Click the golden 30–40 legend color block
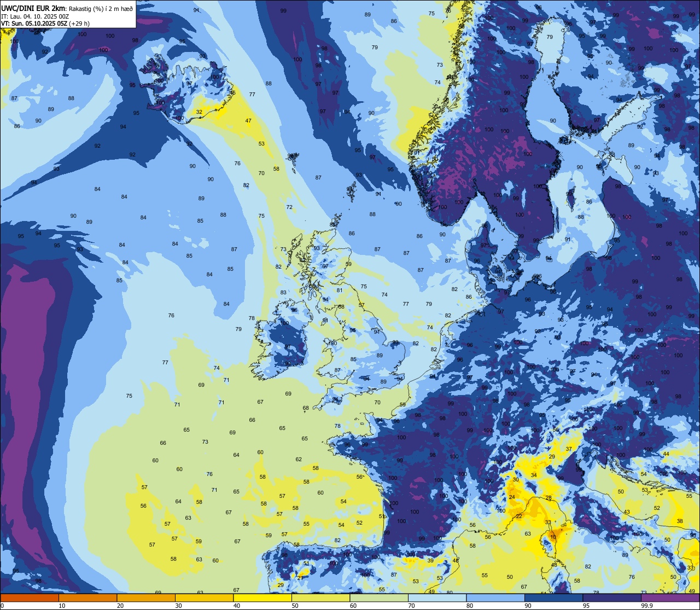Viewport: 700px width, 610px height. tap(205, 598)
